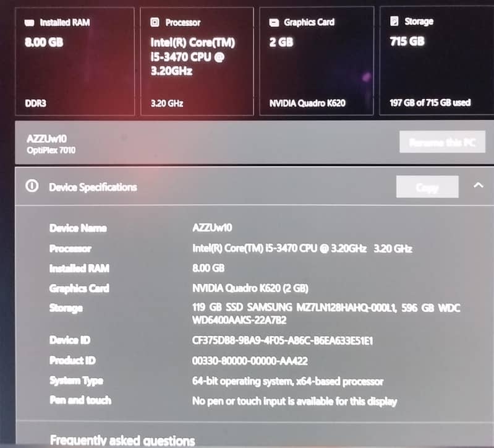Image resolution: width=494 pixels, height=448 pixels.
Task: Click the Installed RAM value 8.00 GB
Action: (208, 269)
